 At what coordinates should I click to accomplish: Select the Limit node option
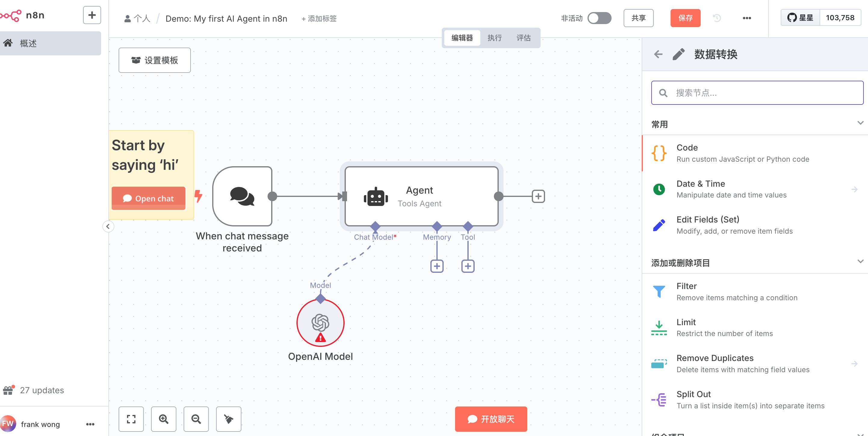(x=755, y=328)
